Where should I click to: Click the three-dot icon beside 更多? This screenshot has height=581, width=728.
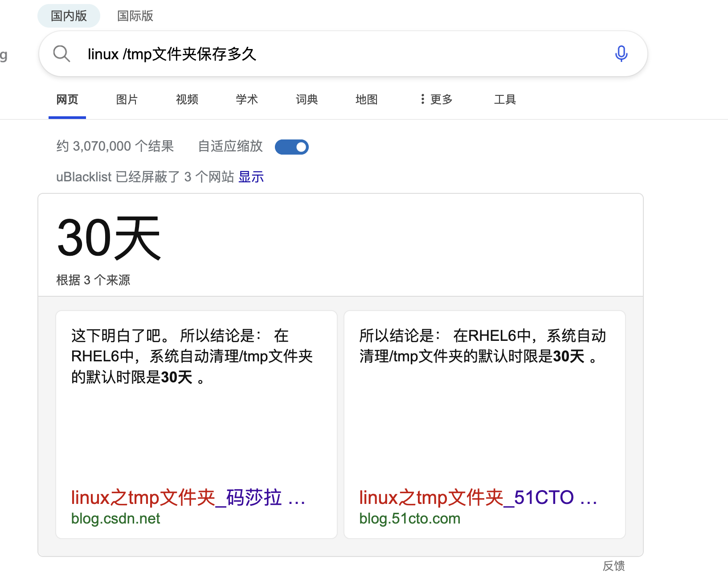point(422,99)
